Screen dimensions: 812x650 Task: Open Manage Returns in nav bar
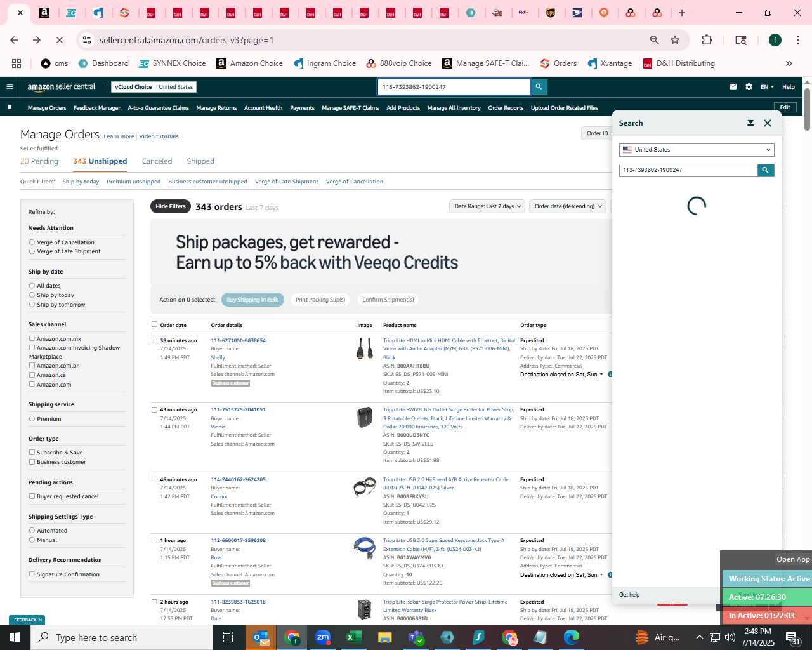216,108
